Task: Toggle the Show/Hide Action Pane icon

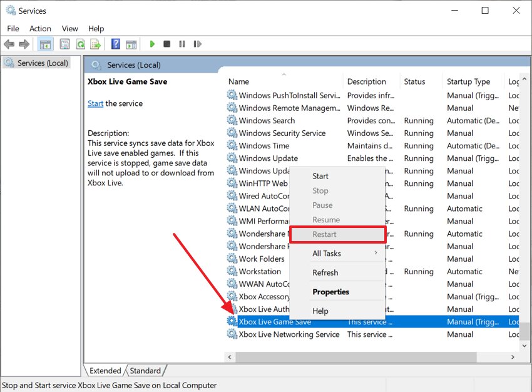Action: coord(131,44)
